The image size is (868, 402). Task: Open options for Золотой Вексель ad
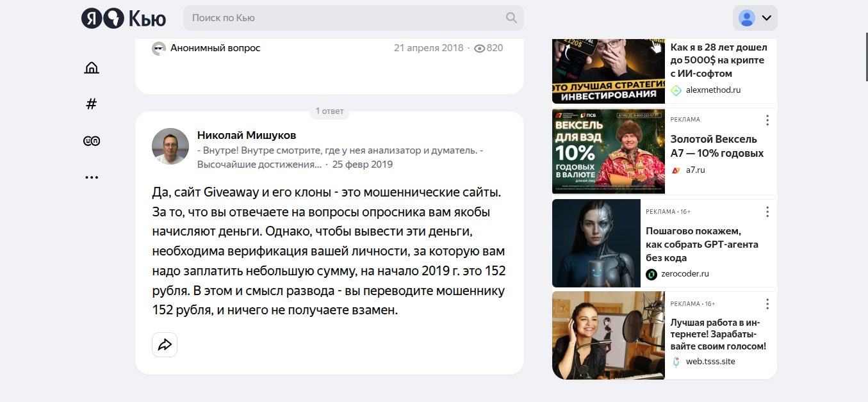tap(767, 120)
